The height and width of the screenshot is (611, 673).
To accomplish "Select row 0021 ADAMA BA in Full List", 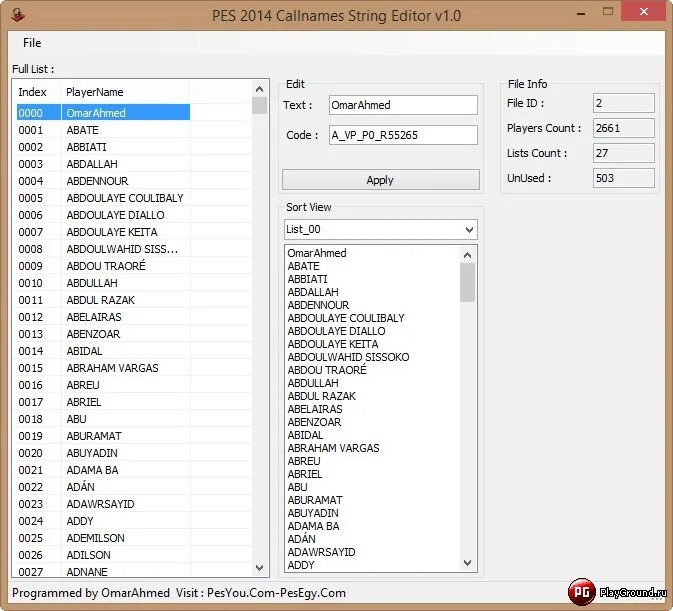I will coord(103,470).
